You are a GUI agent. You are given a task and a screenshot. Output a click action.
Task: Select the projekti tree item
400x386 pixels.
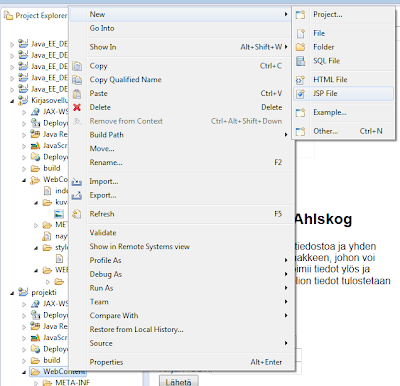click(44, 292)
